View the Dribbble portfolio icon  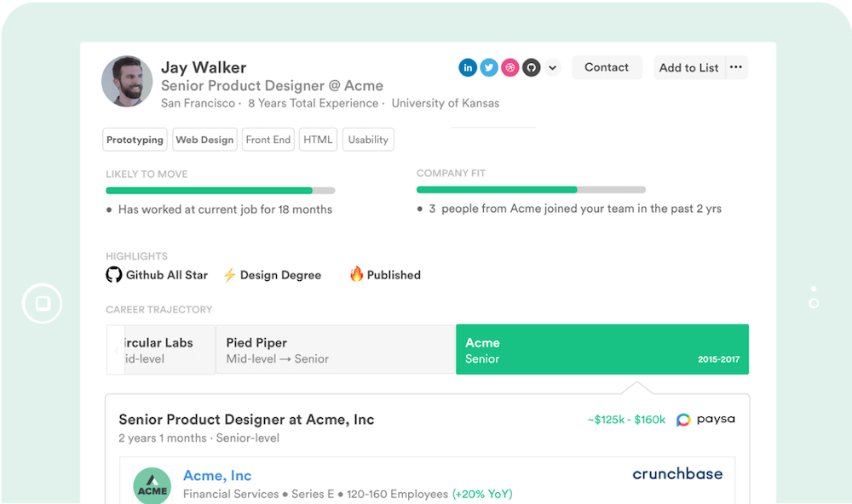tap(509, 67)
